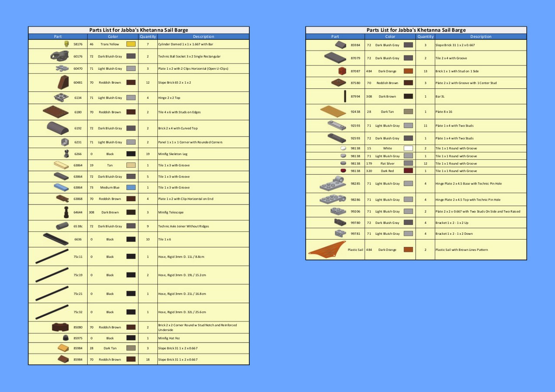Click the Slope Brick 65 part image 60481
Screen dimensions: 555x392
[64, 82]
